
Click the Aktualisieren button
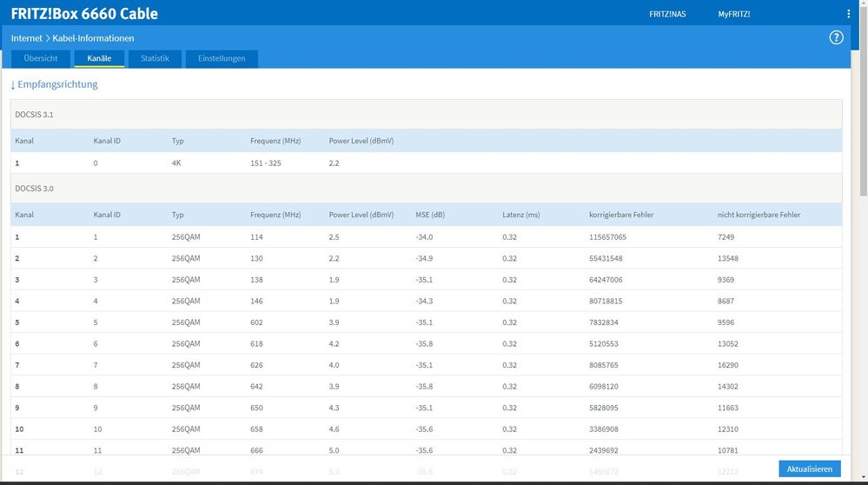809,468
